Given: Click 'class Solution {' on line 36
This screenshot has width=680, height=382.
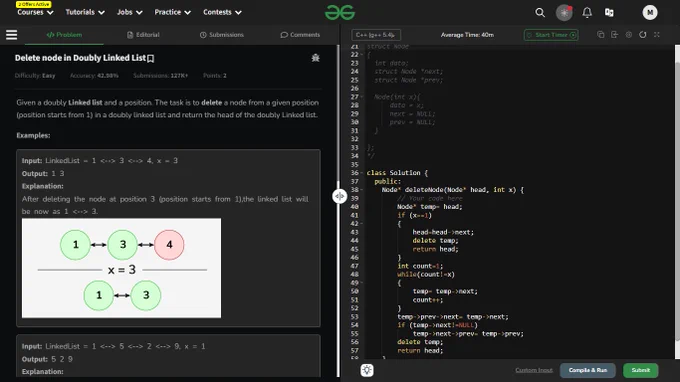Looking at the screenshot, I should [397, 173].
